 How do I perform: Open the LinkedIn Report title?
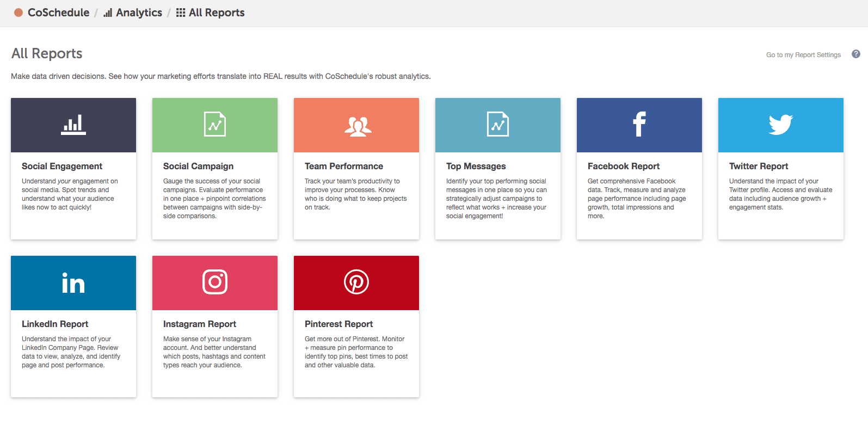55,324
